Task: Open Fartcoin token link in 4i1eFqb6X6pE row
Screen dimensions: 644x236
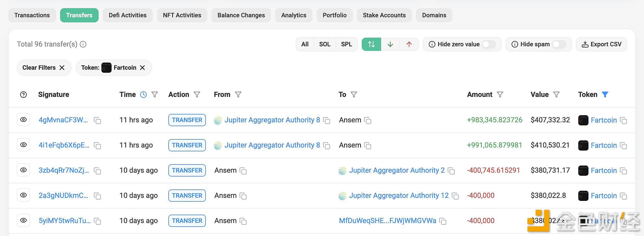Action: tap(604, 145)
